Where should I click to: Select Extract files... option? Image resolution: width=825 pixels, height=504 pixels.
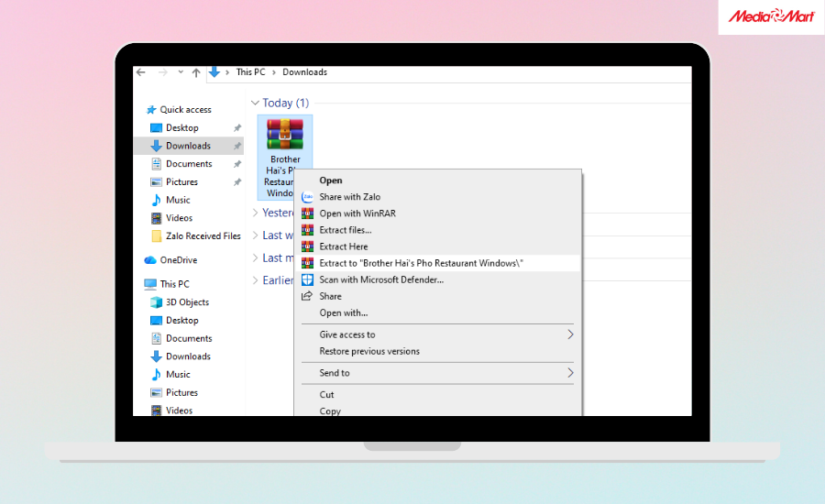pos(345,230)
